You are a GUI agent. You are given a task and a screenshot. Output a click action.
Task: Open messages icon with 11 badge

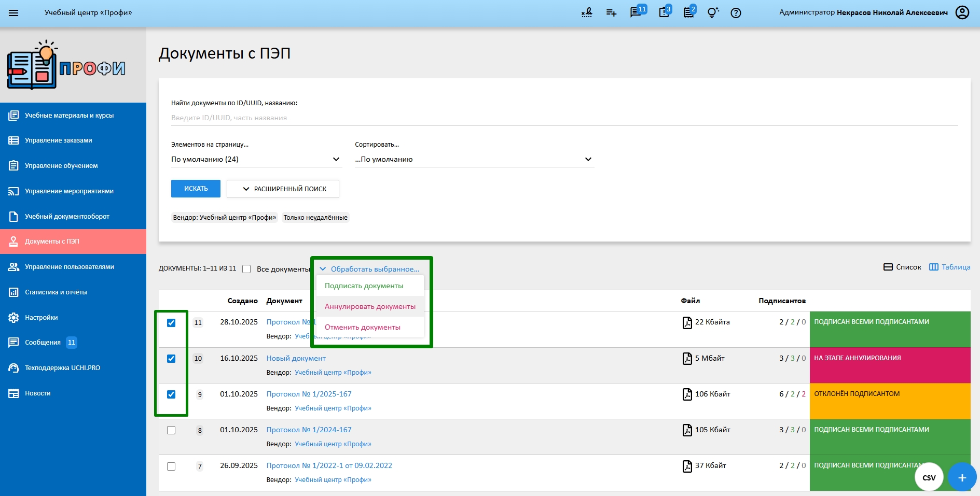[x=636, y=12]
